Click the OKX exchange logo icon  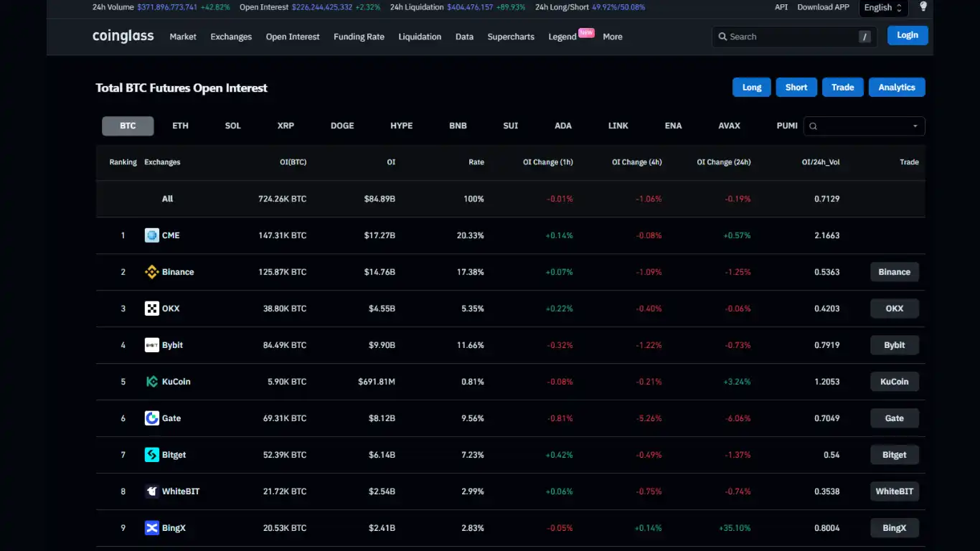pos(152,309)
